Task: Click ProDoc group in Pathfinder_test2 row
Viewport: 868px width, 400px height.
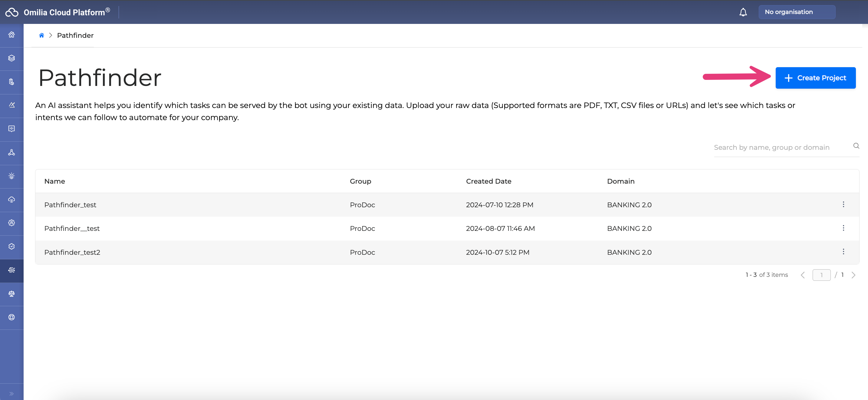Action: [362, 252]
